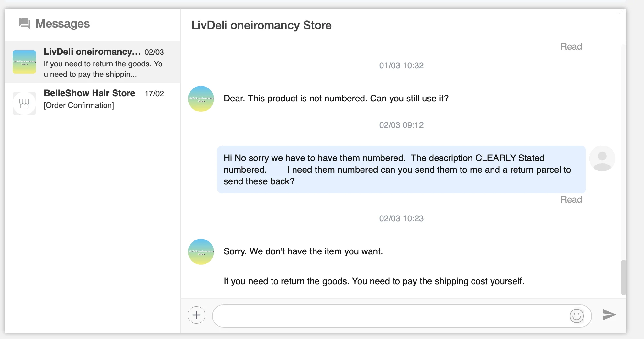Viewport: 644px width, 339px height.
Task: Click the Messages chat bubbles icon
Action: (x=25, y=24)
